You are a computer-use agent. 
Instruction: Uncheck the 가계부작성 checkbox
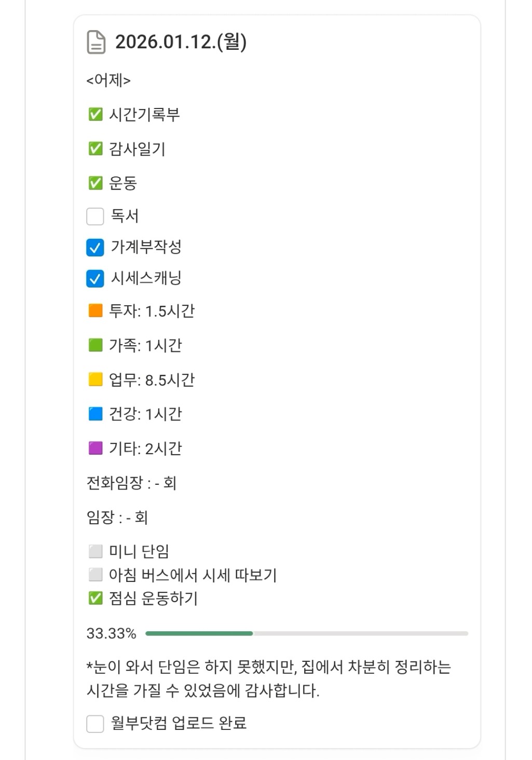[x=95, y=248]
